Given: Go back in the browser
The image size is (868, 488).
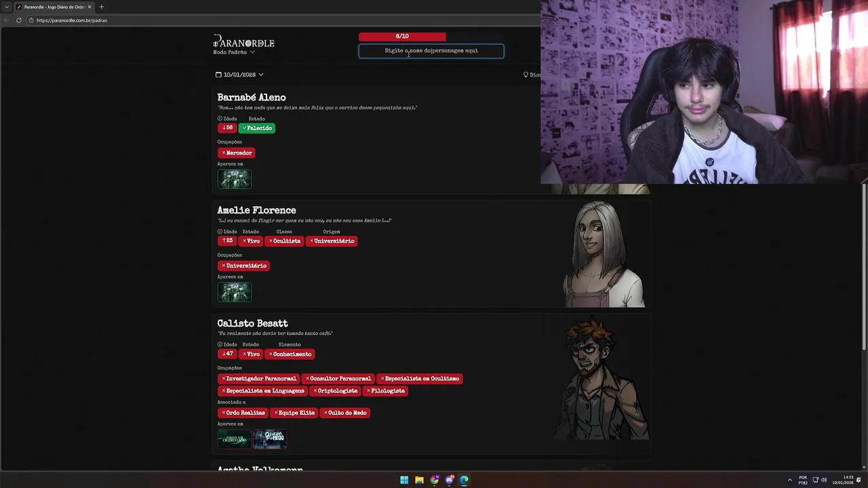Looking at the screenshot, I should tap(7, 20).
